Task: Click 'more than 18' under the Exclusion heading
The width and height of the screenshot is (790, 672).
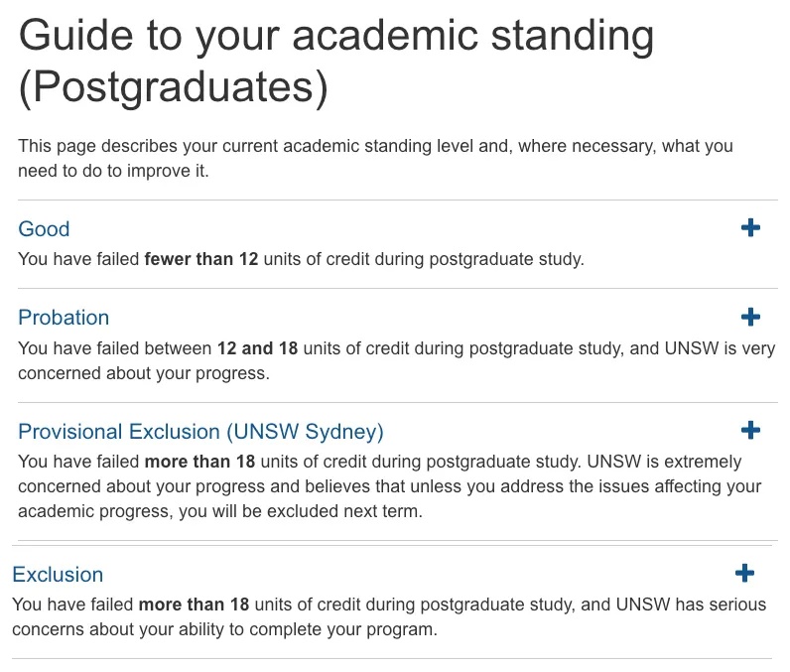Action: pyautogui.click(x=194, y=605)
